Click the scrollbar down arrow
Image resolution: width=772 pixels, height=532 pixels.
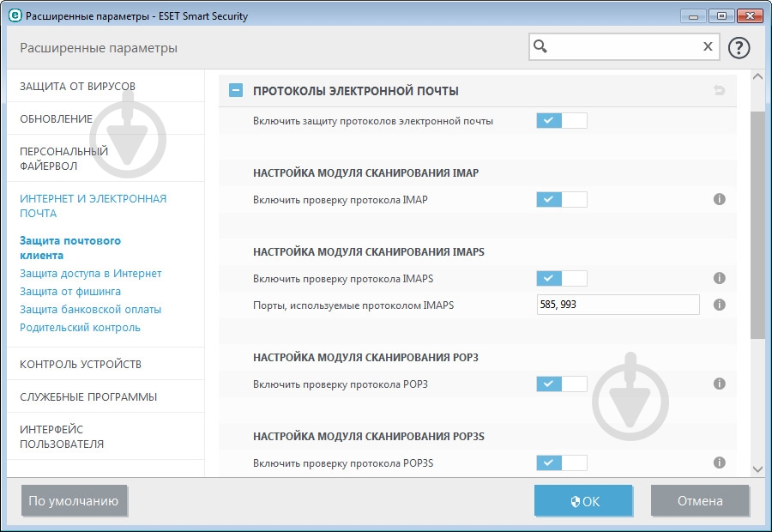point(757,469)
